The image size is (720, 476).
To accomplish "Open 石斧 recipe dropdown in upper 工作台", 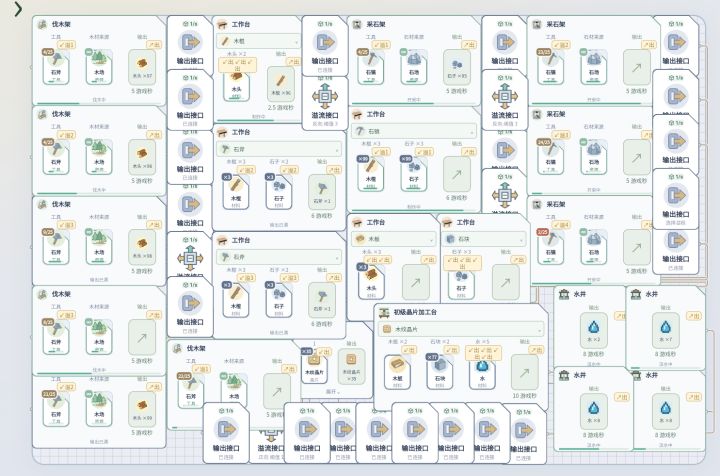I will 279,149.
